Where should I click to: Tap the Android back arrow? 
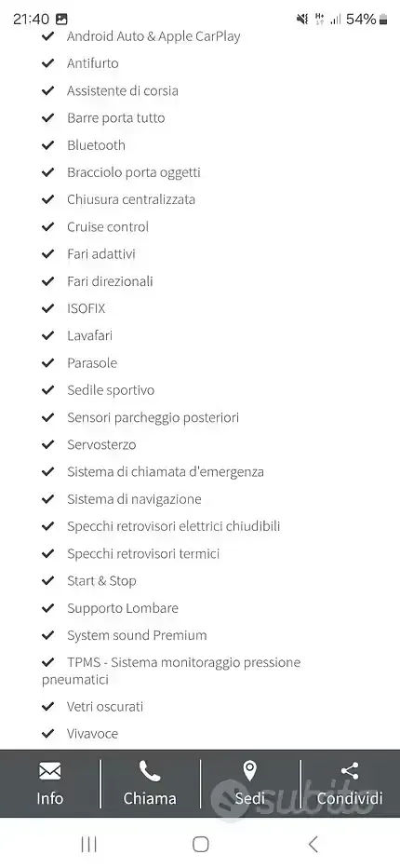(x=313, y=844)
